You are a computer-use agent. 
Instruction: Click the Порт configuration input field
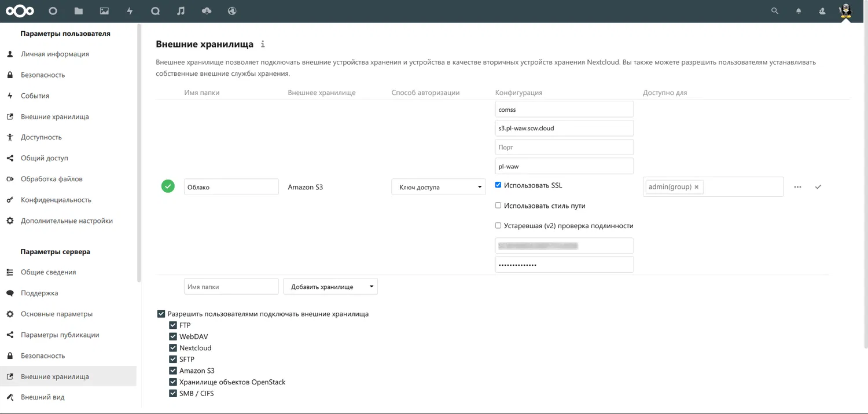click(x=564, y=147)
